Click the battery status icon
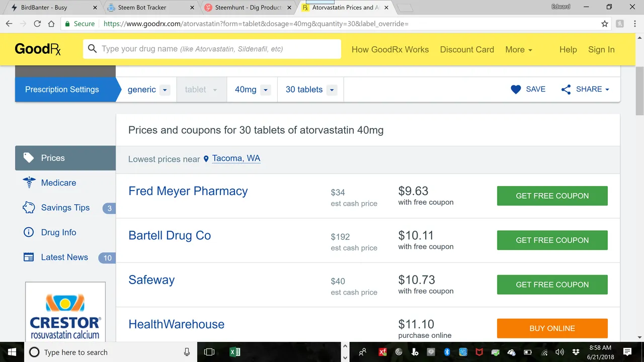 528,352
